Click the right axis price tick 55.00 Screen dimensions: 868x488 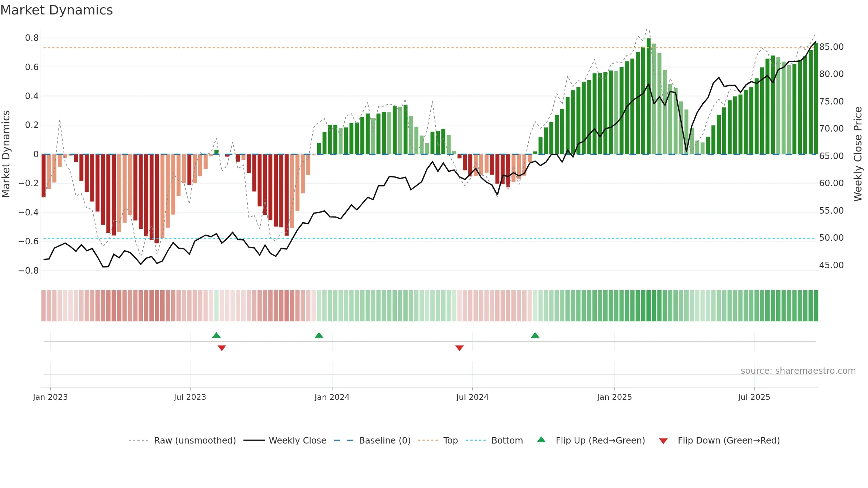831,210
